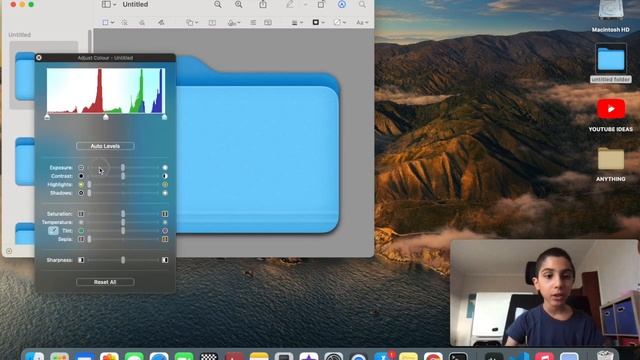Choose the Instant Alpha tool
This screenshot has height=360, width=640.
[124, 22]
